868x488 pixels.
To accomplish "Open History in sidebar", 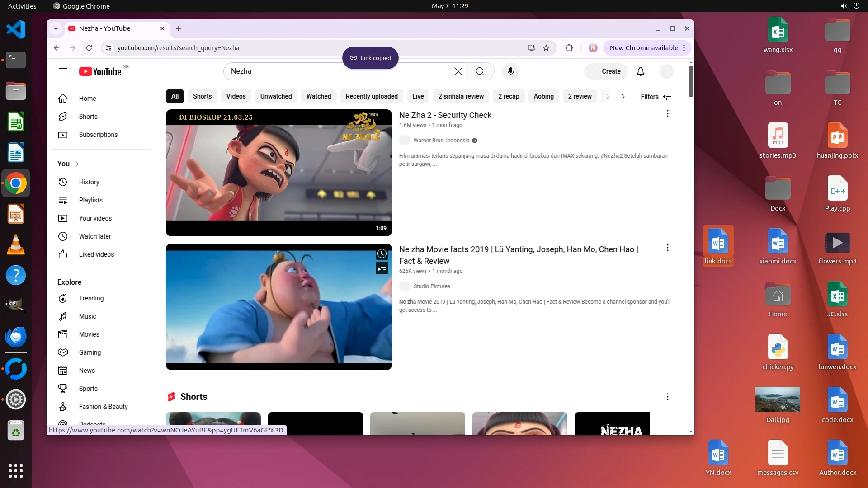I will tap(89, 182).
